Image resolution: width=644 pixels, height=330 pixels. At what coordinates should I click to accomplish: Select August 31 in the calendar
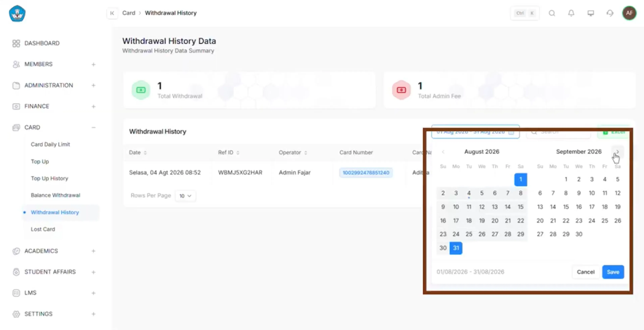click(x=456, y=248)
